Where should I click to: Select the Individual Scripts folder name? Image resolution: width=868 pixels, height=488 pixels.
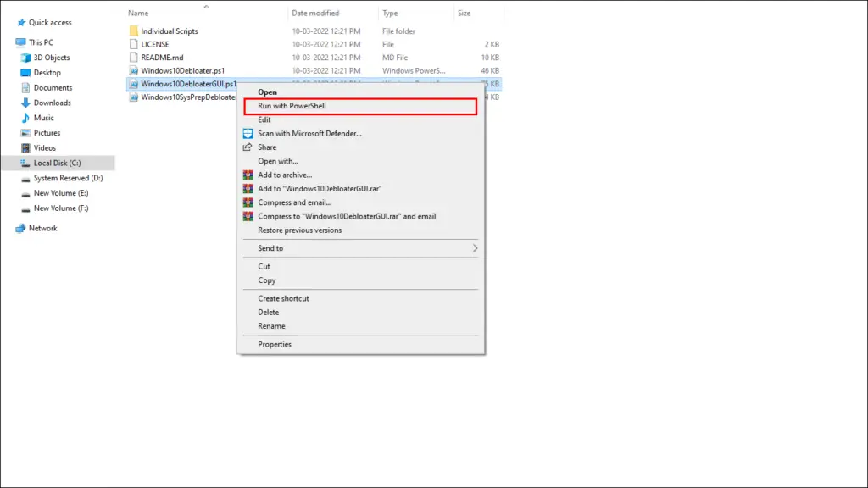point(170,31)
